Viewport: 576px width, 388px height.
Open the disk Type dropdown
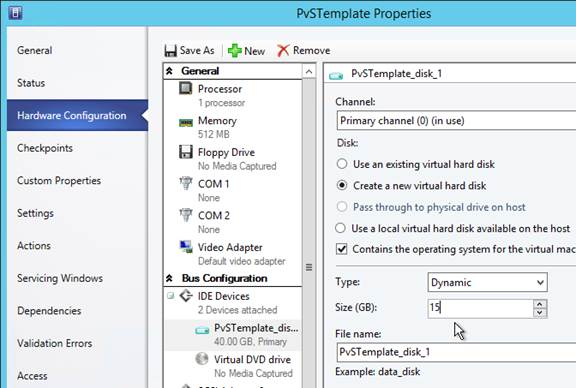pyautogui.click(x=487, y=282)
